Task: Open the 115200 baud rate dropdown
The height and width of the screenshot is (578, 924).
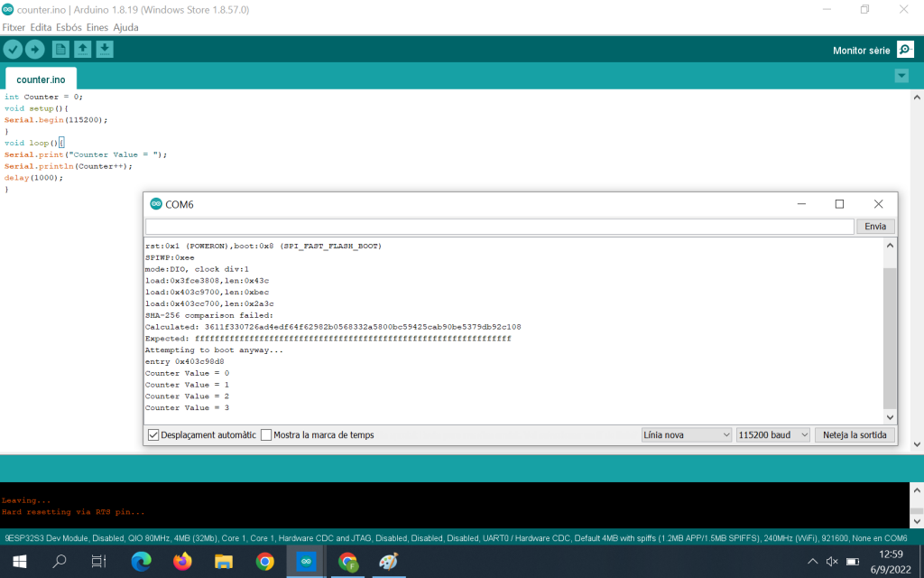Action: pyautogui.click(x=772, y=435)
